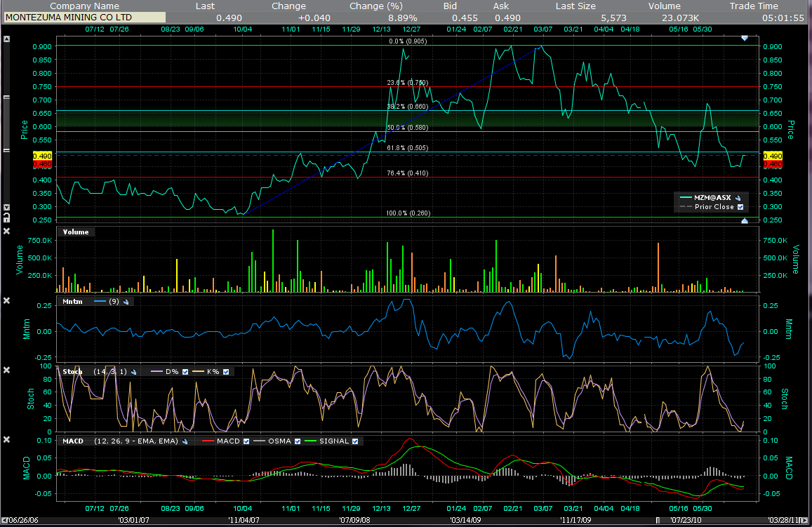Open MACD settings wrench icon
Viewport: 812px width, 527px height.
point(185,441)
